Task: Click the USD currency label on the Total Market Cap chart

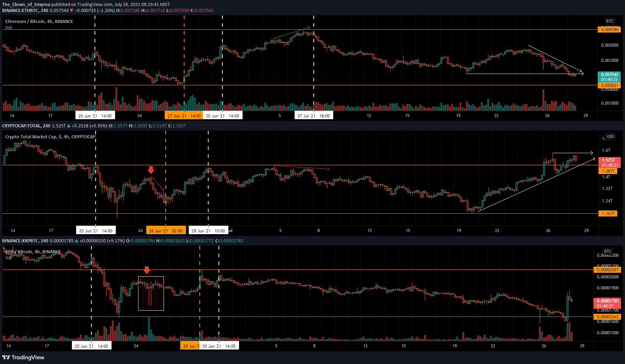Action: coord(610,137)
